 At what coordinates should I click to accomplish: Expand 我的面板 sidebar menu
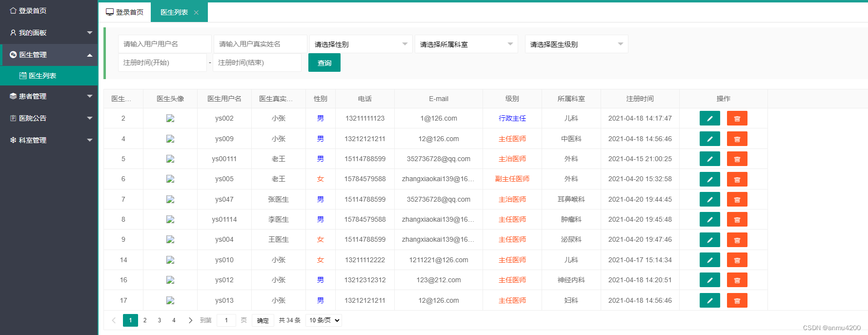click(49, 33)
